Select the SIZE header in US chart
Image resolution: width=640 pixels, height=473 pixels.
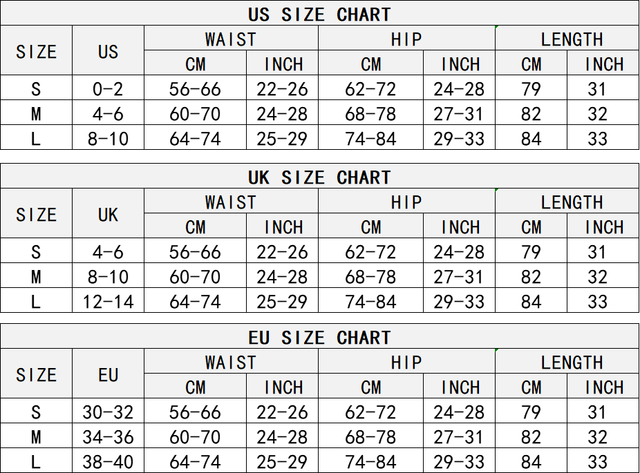tap(36, 52)
